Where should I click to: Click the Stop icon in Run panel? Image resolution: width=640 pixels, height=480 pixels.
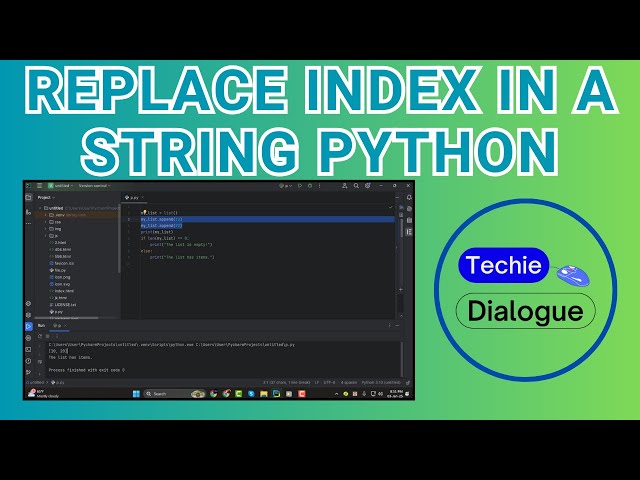click(x=48, y=336)
